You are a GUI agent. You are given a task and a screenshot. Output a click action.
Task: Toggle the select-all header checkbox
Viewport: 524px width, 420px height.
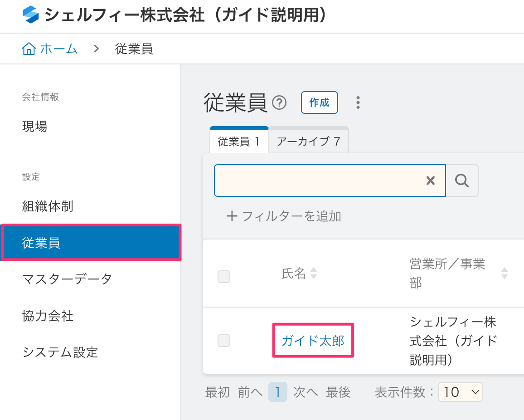tap(224, 276)
